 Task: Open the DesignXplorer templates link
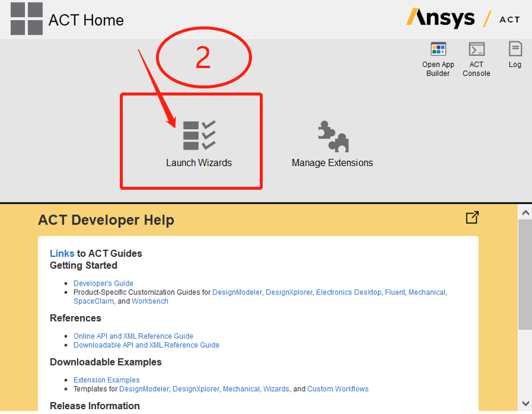[x=196, y=389]
